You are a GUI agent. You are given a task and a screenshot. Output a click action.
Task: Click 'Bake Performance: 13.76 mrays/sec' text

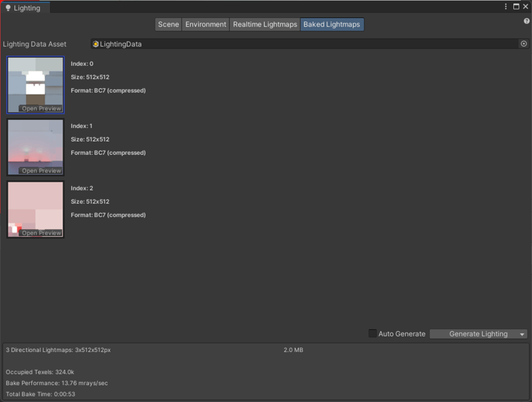pos(57,383)
